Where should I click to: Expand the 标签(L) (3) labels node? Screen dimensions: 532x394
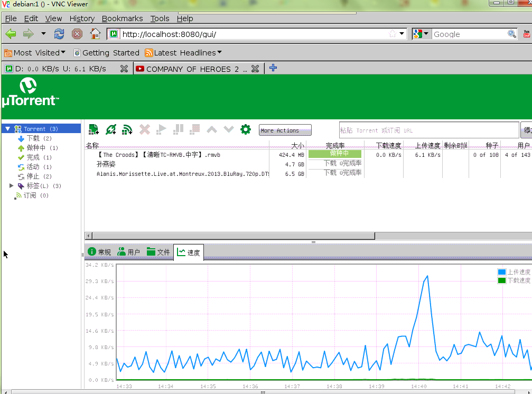click(x=11, y=185)
